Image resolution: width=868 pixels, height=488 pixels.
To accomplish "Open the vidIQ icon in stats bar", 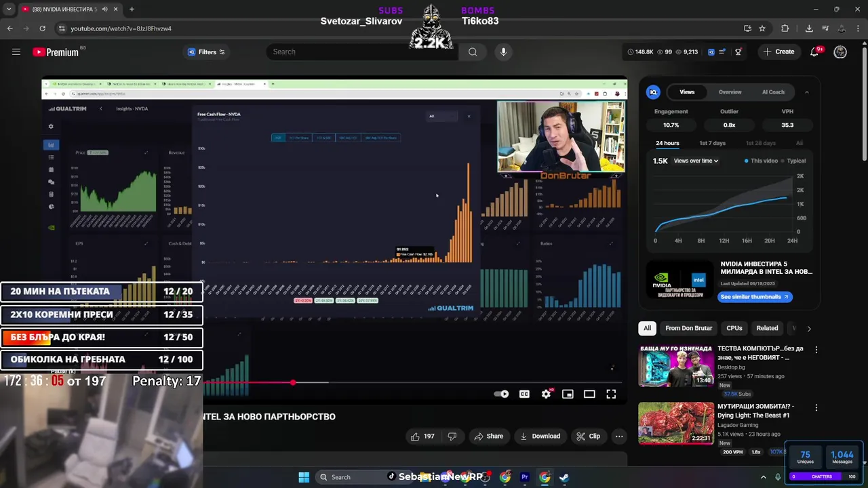I will 711,52.
